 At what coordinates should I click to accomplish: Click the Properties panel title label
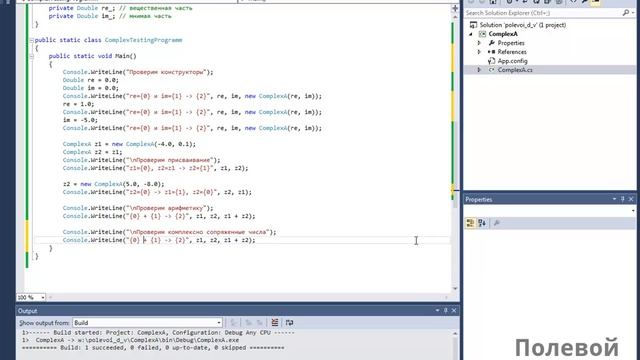click(x=479, y=200)
